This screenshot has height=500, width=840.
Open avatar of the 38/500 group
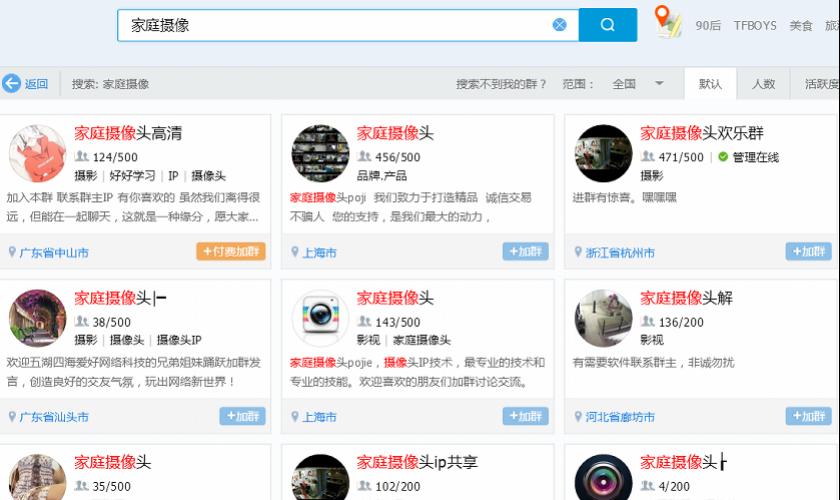tap(38, 318)
